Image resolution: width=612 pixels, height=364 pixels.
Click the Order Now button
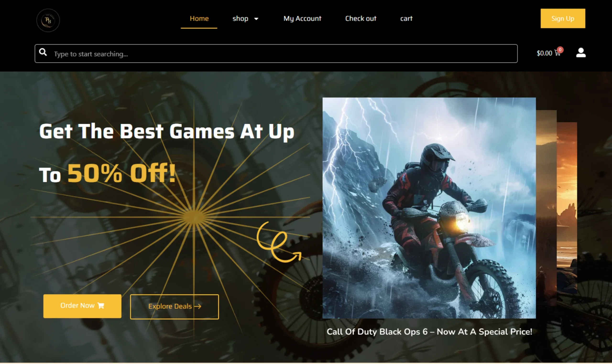click(x=82, y=306)
